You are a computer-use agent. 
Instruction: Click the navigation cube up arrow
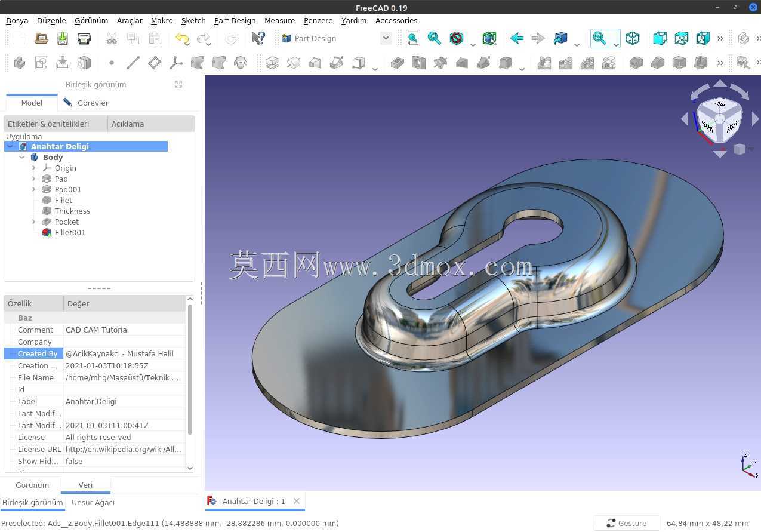pyautogui.click(x=720, y=84)
